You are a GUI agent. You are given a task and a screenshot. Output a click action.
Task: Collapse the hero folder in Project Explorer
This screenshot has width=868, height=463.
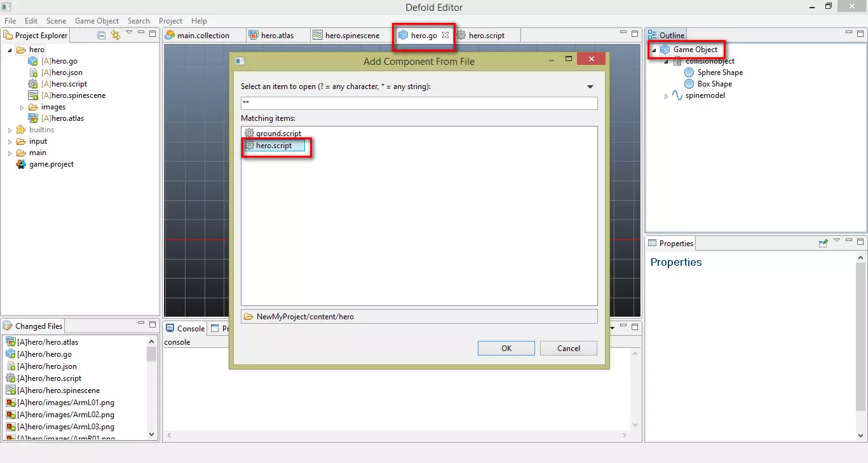point(10,50)
